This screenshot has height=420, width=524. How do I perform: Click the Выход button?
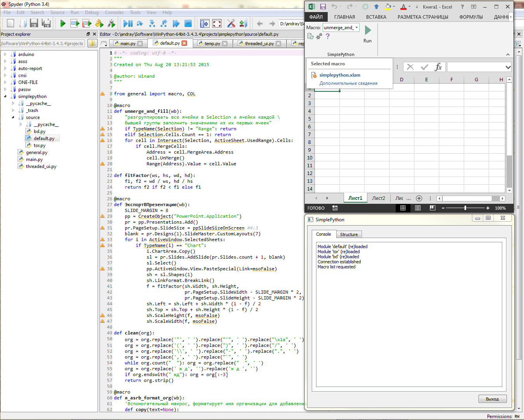(x=492, y=399)
